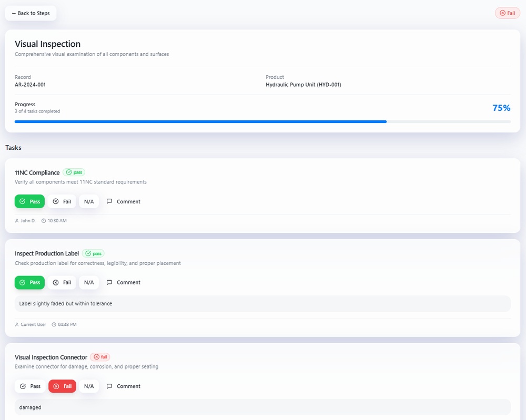Image resolution: width=526 pixels, height=420 pixels.
Task: Click the clock icon beside 04:48 PM
Action: [x=54, y=325]
